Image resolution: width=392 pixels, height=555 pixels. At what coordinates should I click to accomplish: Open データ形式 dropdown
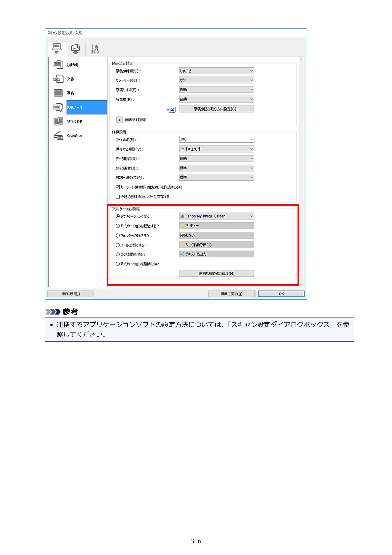(x=216, y=158)
